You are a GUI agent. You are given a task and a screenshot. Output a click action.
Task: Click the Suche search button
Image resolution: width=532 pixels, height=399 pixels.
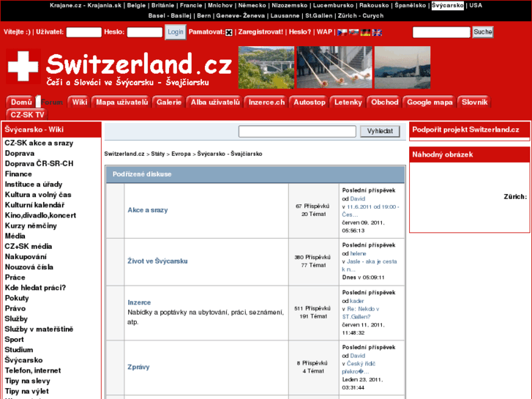pyautogui.click(x=482, y=32)
